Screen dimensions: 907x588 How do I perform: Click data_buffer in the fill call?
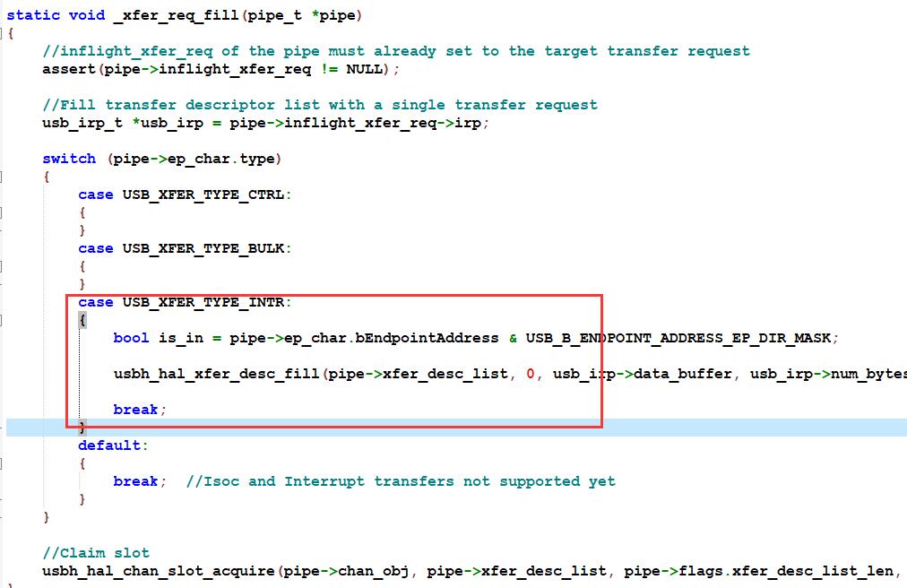tap(683, 375)
